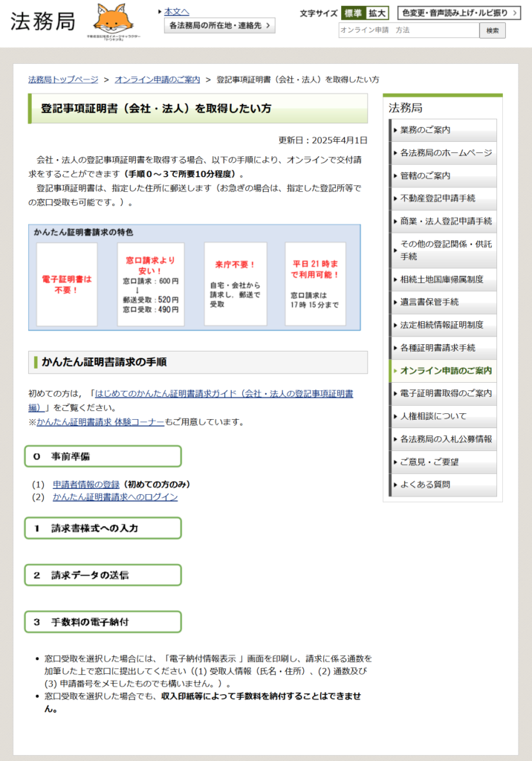532x761 pixels.
Task: Click the 検索 search button
Action: [x=493, y=30]
